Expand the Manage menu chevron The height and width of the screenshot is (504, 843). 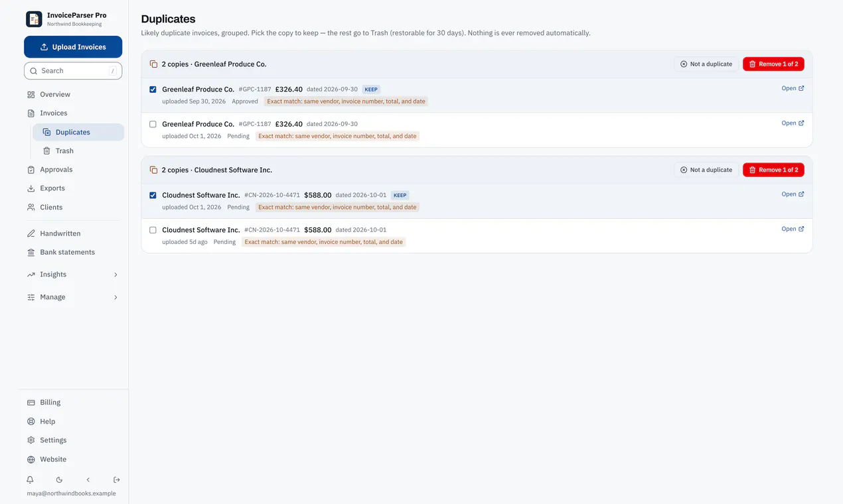point(115,297)
